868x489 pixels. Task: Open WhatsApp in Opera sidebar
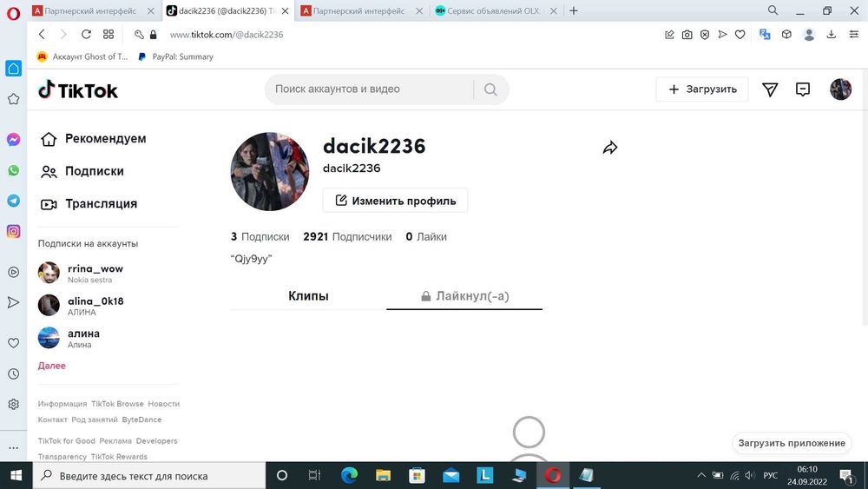point(13,170)
